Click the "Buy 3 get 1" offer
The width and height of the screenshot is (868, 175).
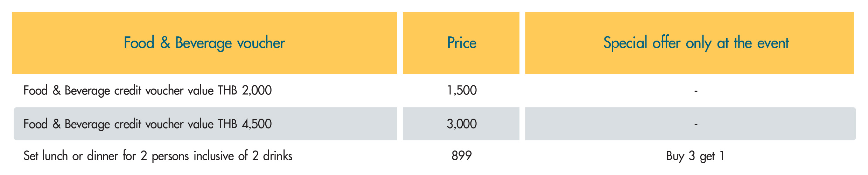695,156
